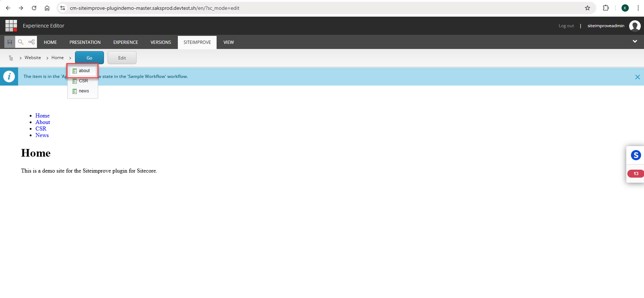Click the demo site description paragraph

coord(89,171)
